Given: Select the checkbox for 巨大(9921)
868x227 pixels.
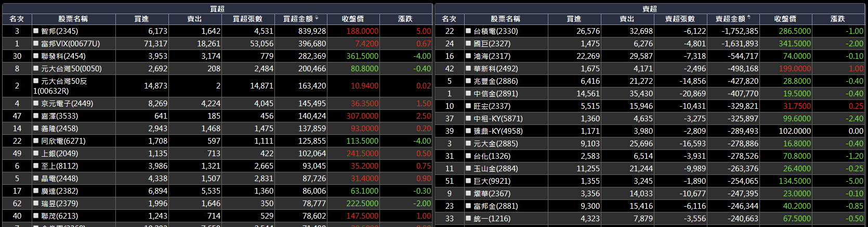Looking at the screenshot, I should pos(468,181).
